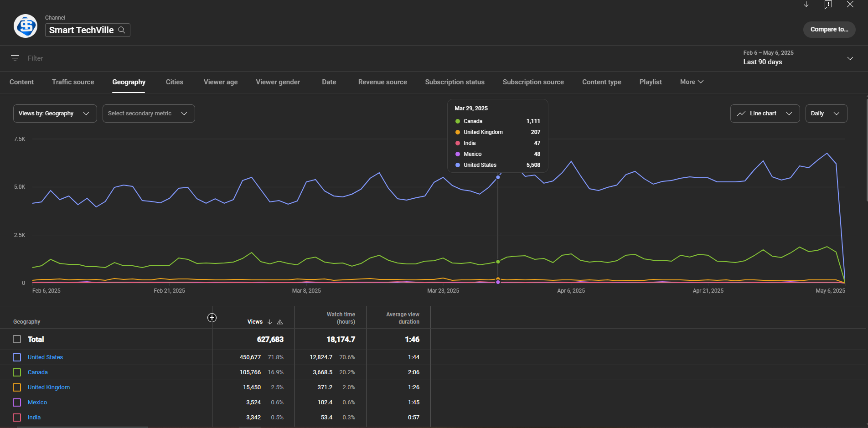The image size is (868, 428).
Task: Open the Daily granularity dropdown
Action: (x=826, y=113)
